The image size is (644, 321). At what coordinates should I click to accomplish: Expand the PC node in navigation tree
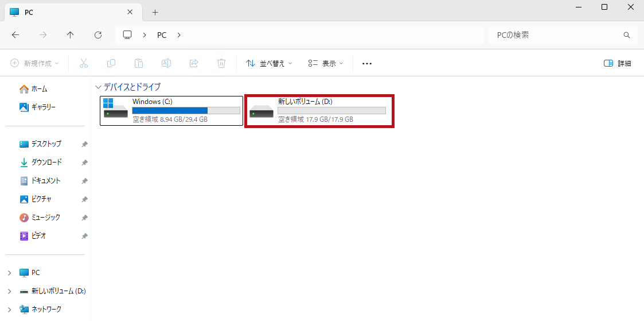(9, 273)
